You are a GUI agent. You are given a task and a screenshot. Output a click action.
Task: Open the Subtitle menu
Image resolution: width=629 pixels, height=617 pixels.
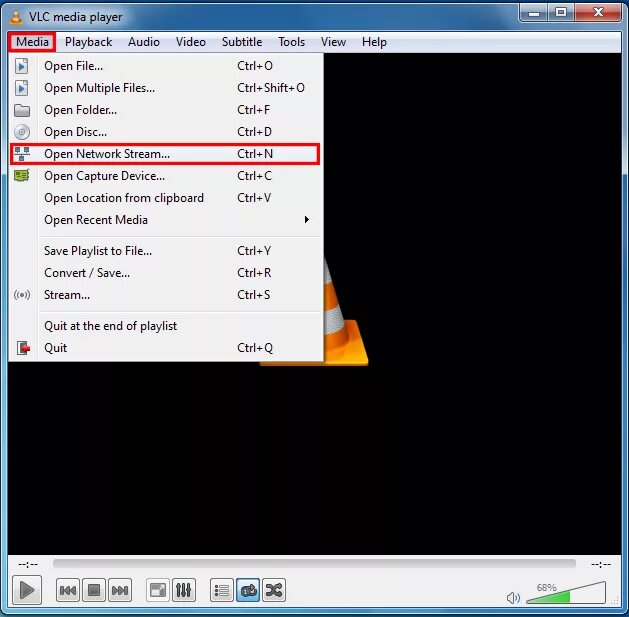point(242,42)
